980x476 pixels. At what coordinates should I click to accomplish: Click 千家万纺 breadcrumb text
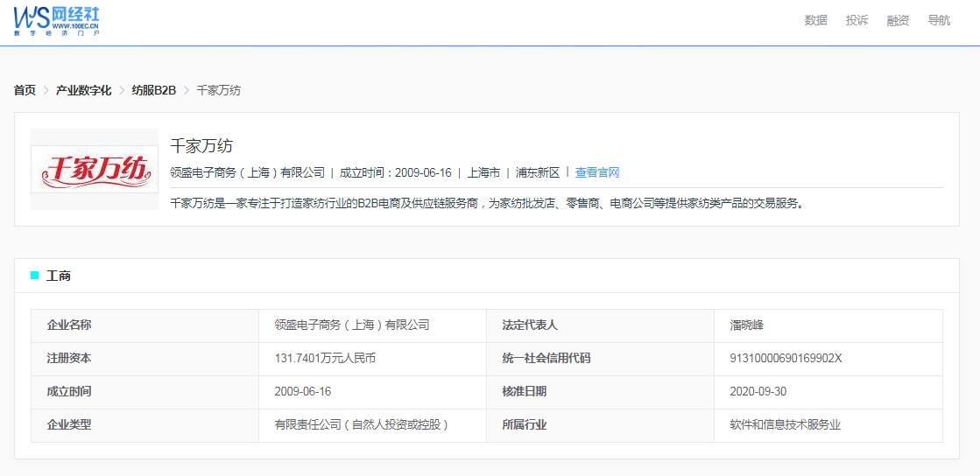219,90
